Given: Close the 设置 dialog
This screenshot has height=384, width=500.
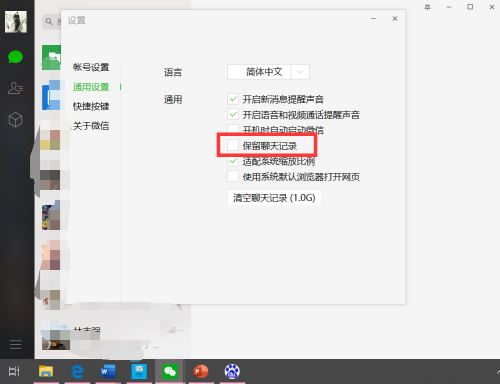Looking at the screenshot, I should point(395,19).
